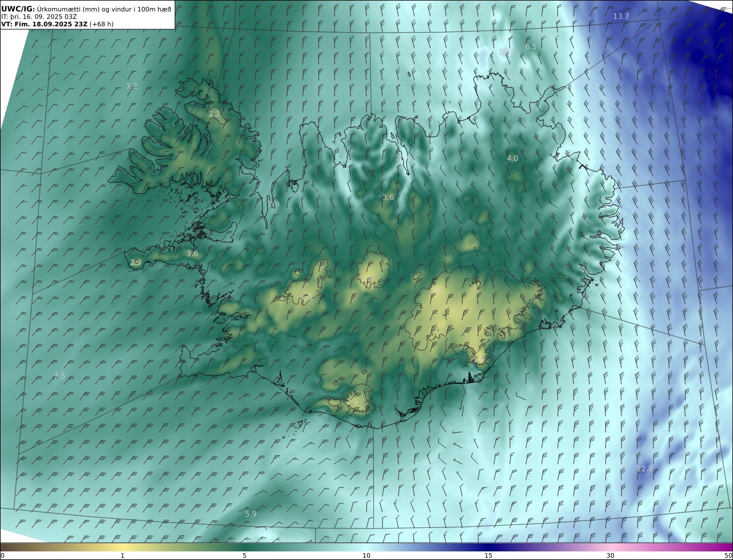Select the 5.9 value label
733x560 pixels.
(x=251, y=514)
